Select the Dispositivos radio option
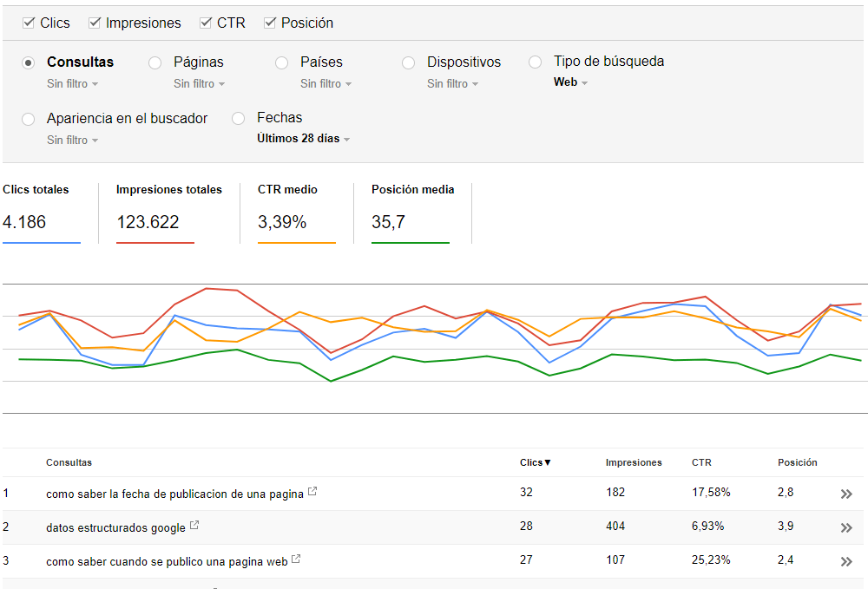Image resolution: width=868 pixels, height=589 pixels. click(x=409, y=62)
